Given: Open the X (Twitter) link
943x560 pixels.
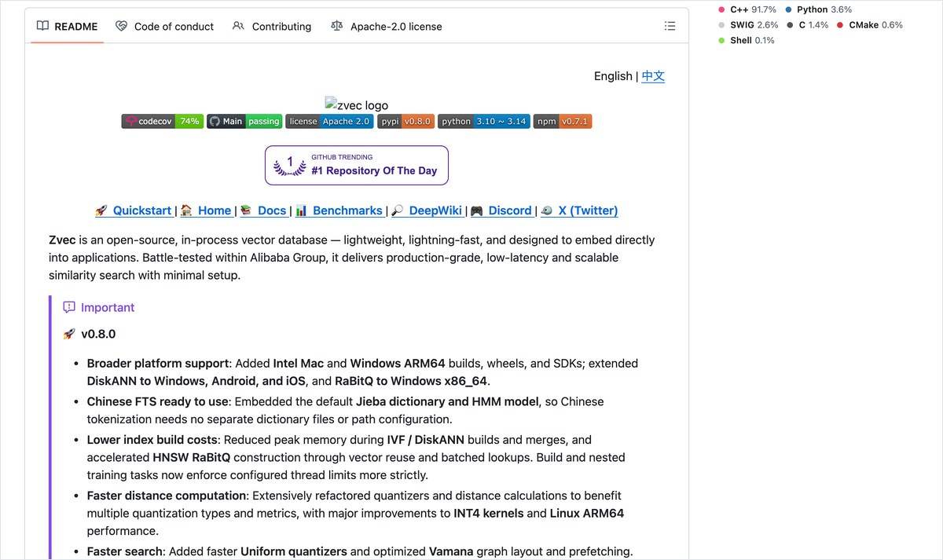Looking at the screenshot, I should tap(579, 210).
